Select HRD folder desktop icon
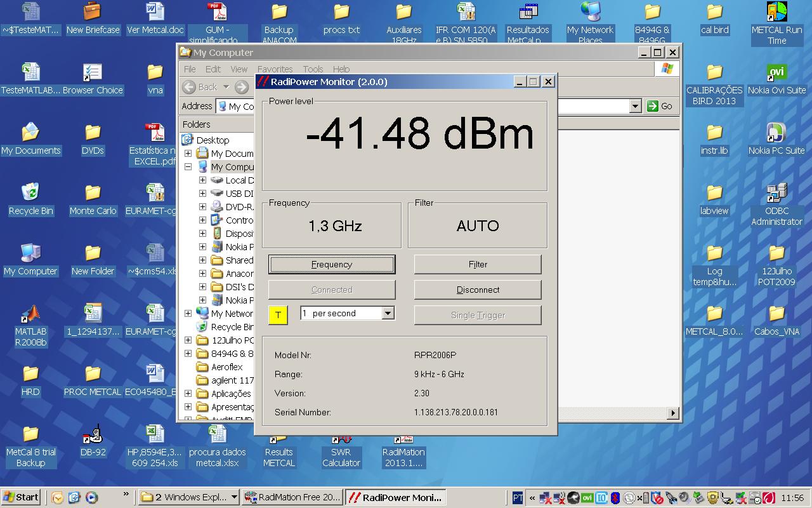 coord(30,381)
